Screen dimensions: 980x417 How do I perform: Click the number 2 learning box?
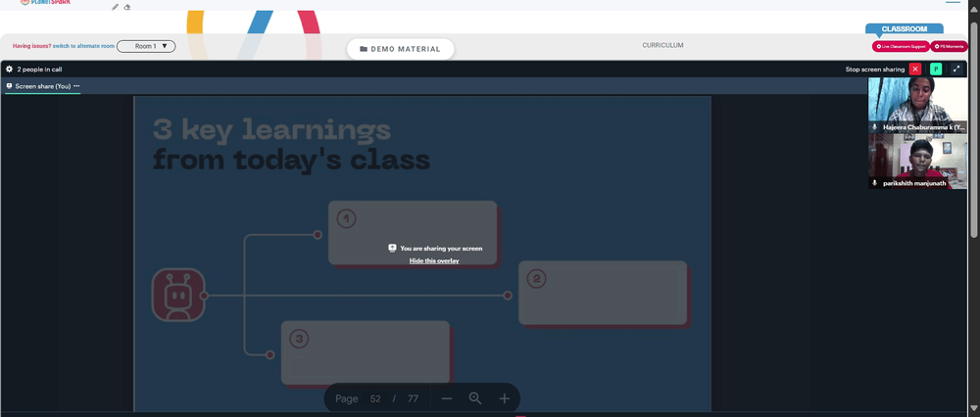pos(603,293)
